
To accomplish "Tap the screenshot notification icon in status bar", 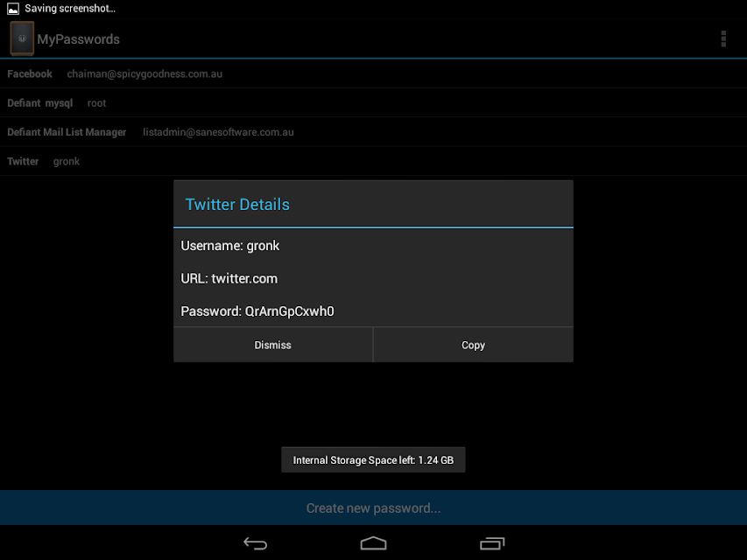I will pyautogui.click(x=13, y=8).
